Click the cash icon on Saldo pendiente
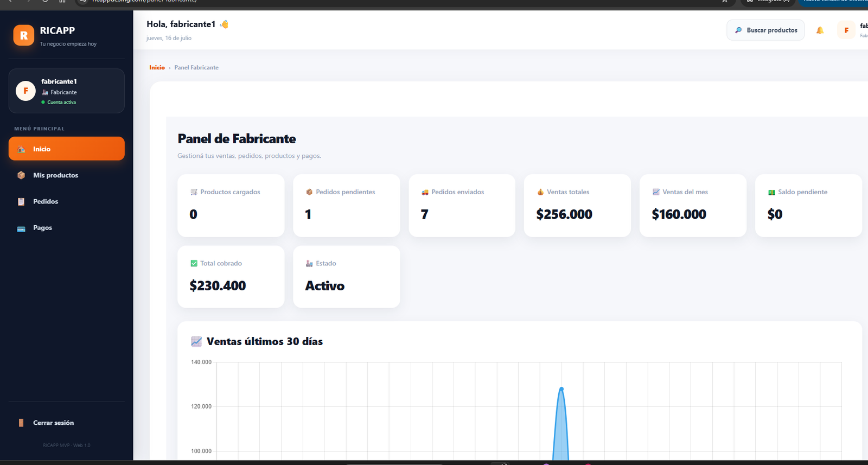This screenshot has width=868, height=465. 771,192
